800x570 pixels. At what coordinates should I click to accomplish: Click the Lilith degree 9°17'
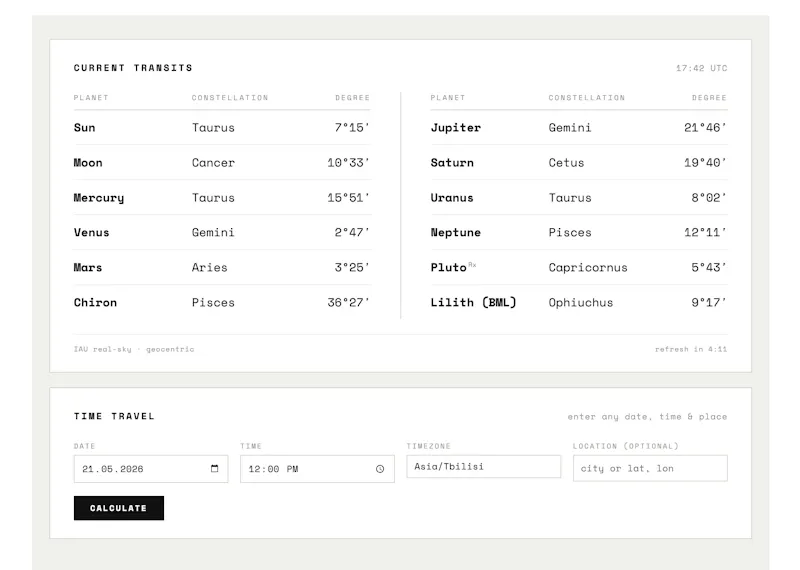coord(709,303)
